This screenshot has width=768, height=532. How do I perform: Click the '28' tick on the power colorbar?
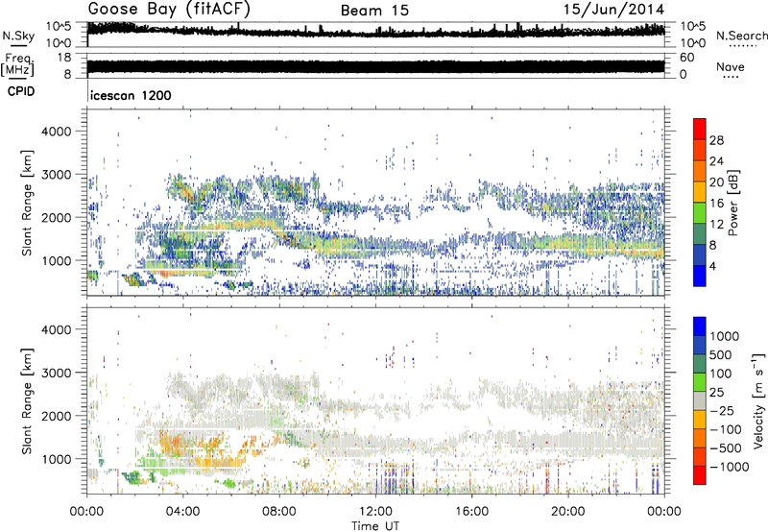click(716, 140)
